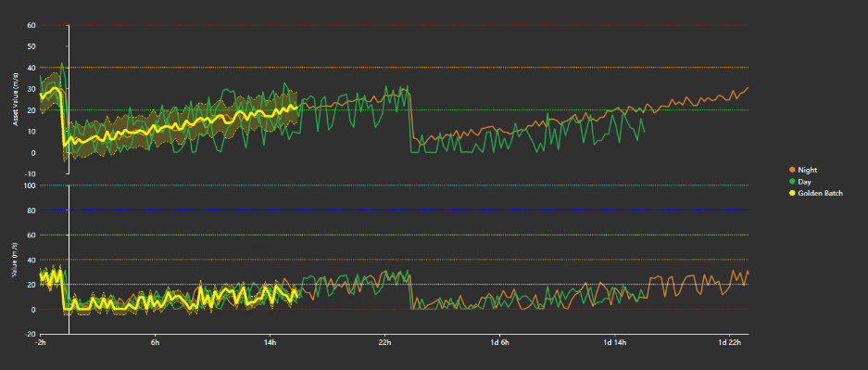Click the '1d 6h' time axis label
Image resolution: width=868 pixels, height=370 pixels.
click(x=499, y=343)
